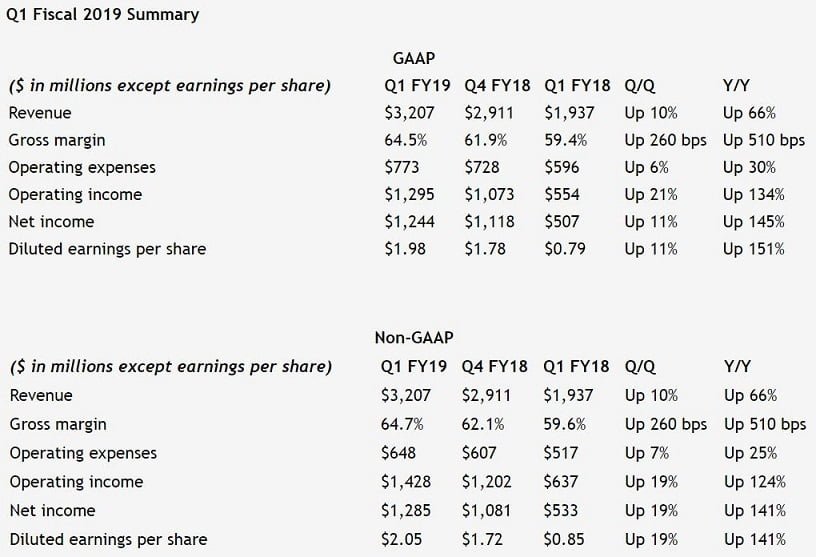816x557 pixels.
Task: Click GAAP net income $1,244 figure
Action: click(413, 221)
